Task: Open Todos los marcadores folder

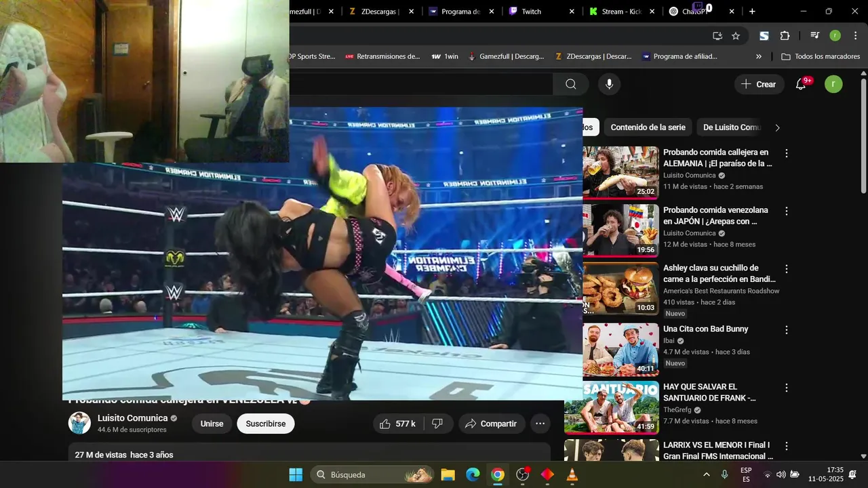Action: [x=821, y=57]
